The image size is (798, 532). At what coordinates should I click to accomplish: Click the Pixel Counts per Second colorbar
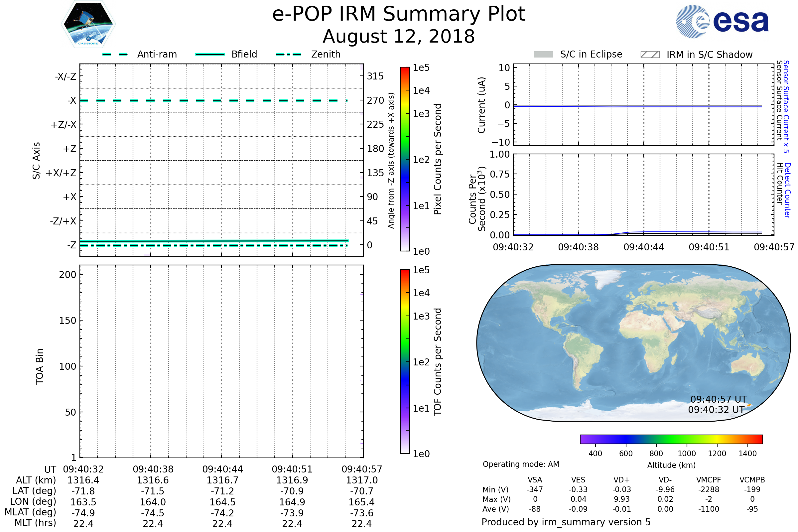click(x=405, y=159)
